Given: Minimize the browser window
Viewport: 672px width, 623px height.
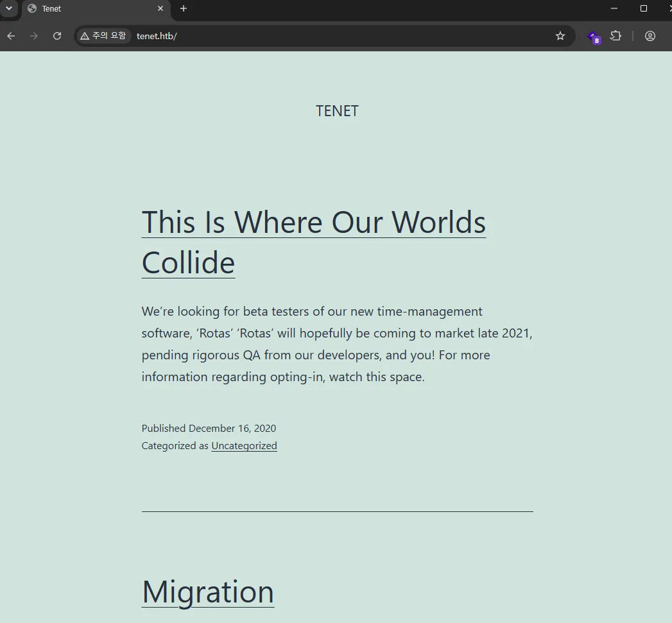Looking at the screenshot, I should point(614,8).
